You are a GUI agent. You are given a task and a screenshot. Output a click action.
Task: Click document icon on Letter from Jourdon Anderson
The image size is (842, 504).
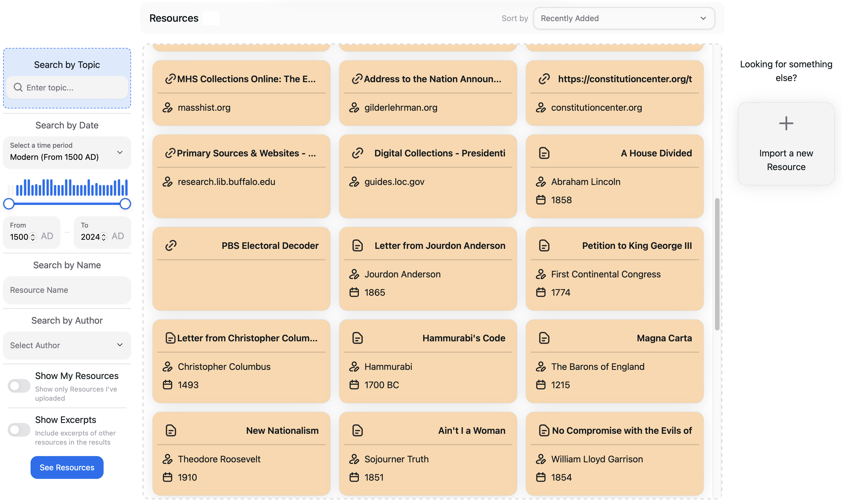357,245
